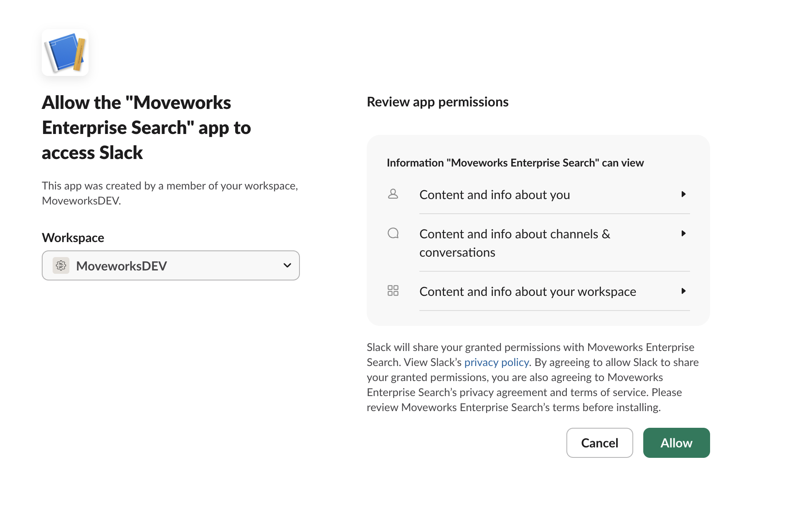This screenshot has height=505, width=812.
Task: Click the Moveworks Enterprise Search app icon
Action: tap(65, 53)
